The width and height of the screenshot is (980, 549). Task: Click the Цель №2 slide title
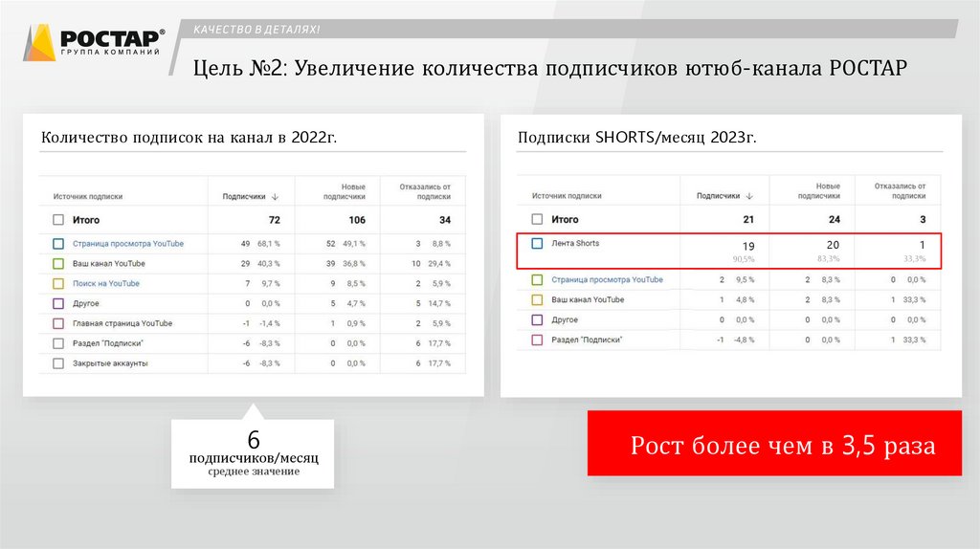(549, 68)
